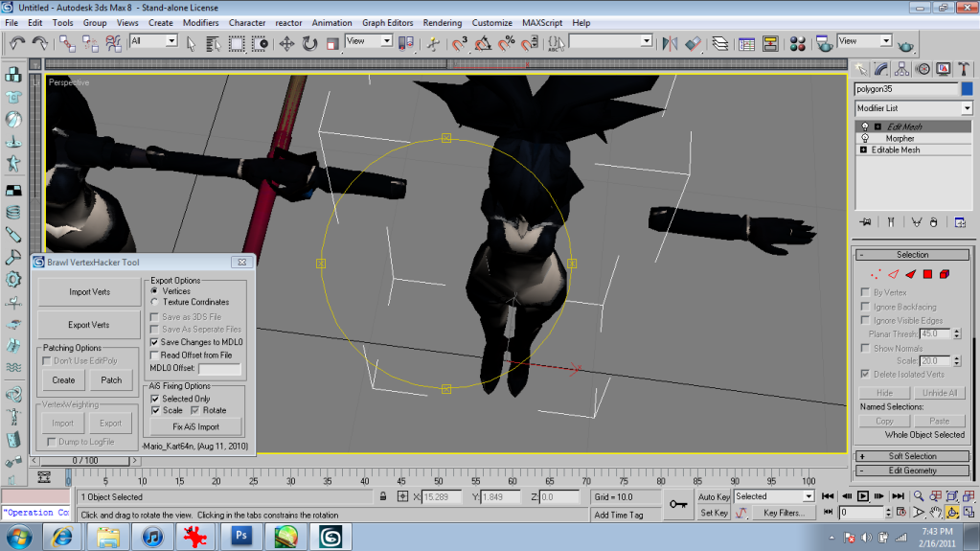The height and width of the screenshot is (551, 980).
Task: Expand the Soft Selection rollout
Action: (913, 456)
